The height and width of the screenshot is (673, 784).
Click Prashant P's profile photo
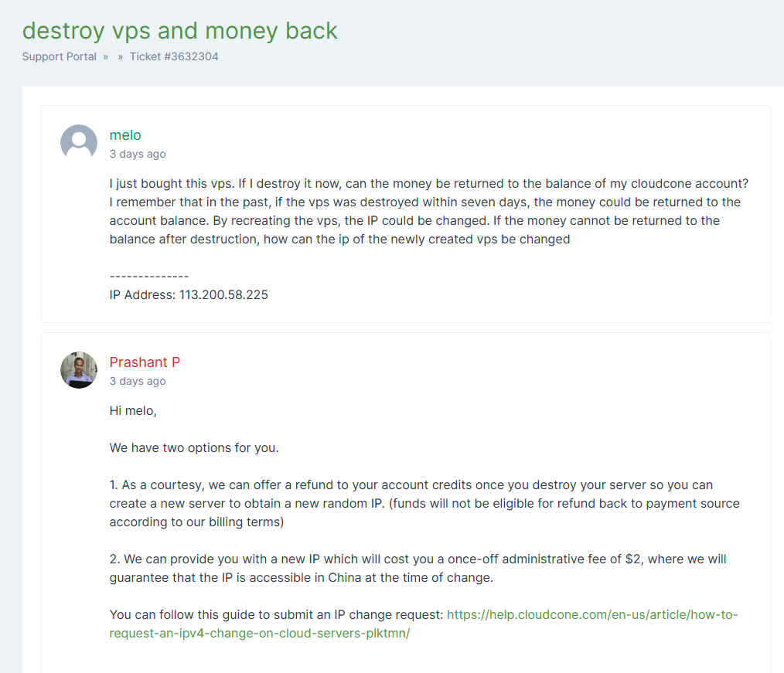point(79,370)
